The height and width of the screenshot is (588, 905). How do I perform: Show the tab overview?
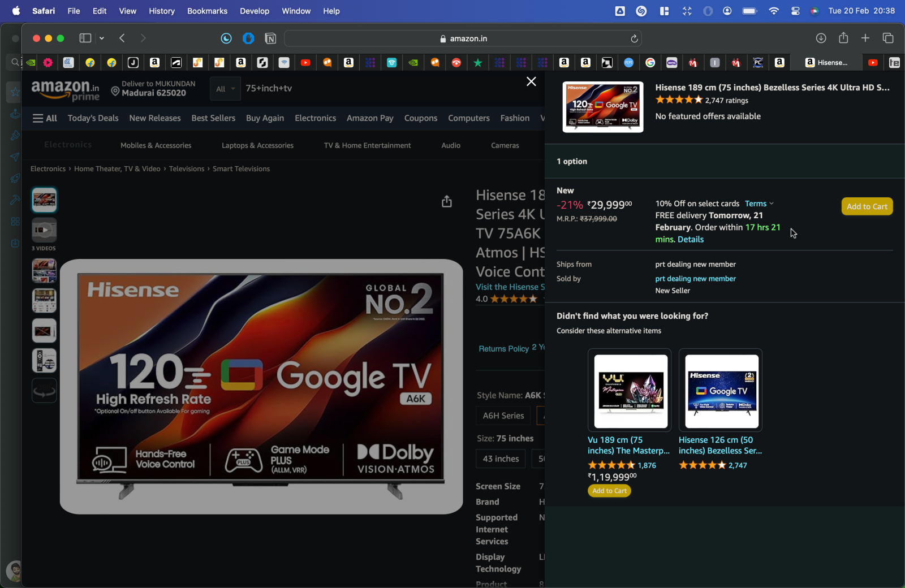point(888,38)
